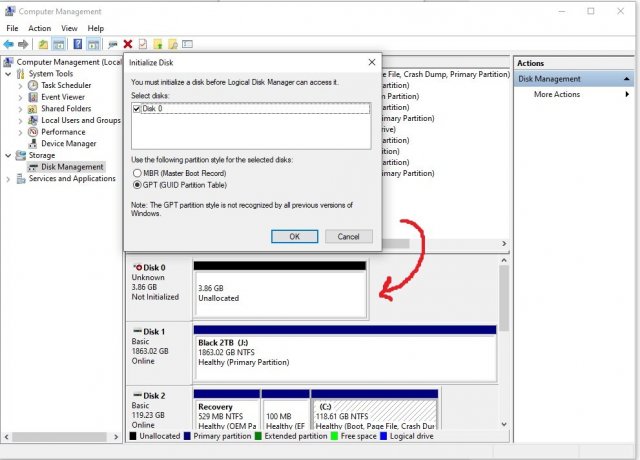
Task: Toggle the Disk 0 checkbox
Action: click(137, 108)
